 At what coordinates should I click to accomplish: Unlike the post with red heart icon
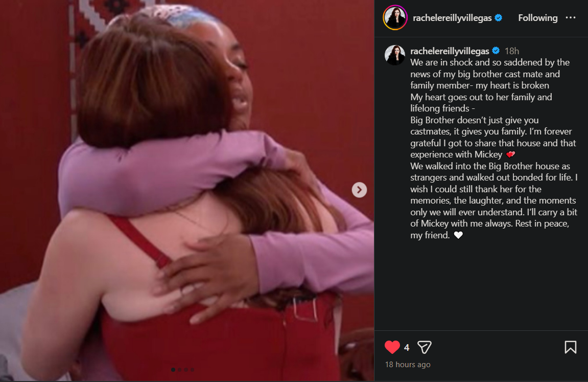coord(392,347)
